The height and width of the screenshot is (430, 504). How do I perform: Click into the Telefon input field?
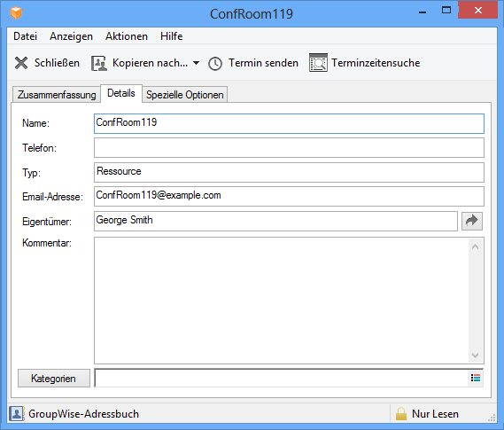[x=289, y=148]
